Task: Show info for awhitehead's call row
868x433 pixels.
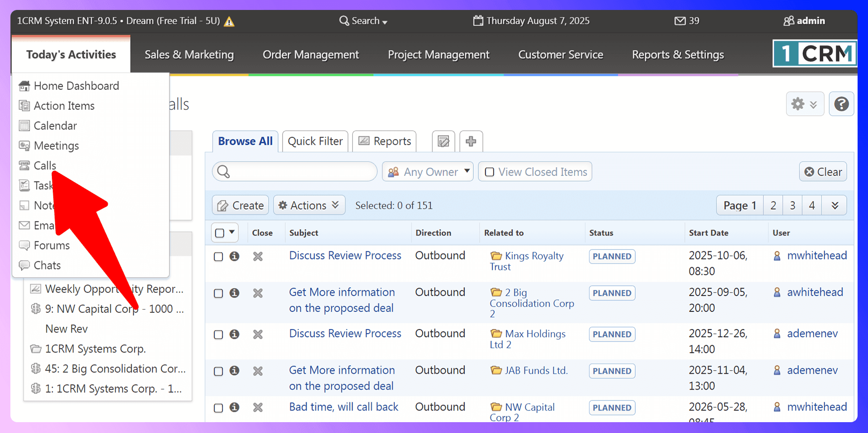Action: click(234, 293)
